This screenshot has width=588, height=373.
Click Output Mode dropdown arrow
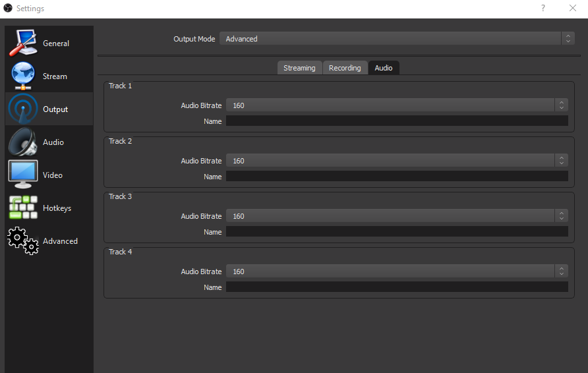568,39
